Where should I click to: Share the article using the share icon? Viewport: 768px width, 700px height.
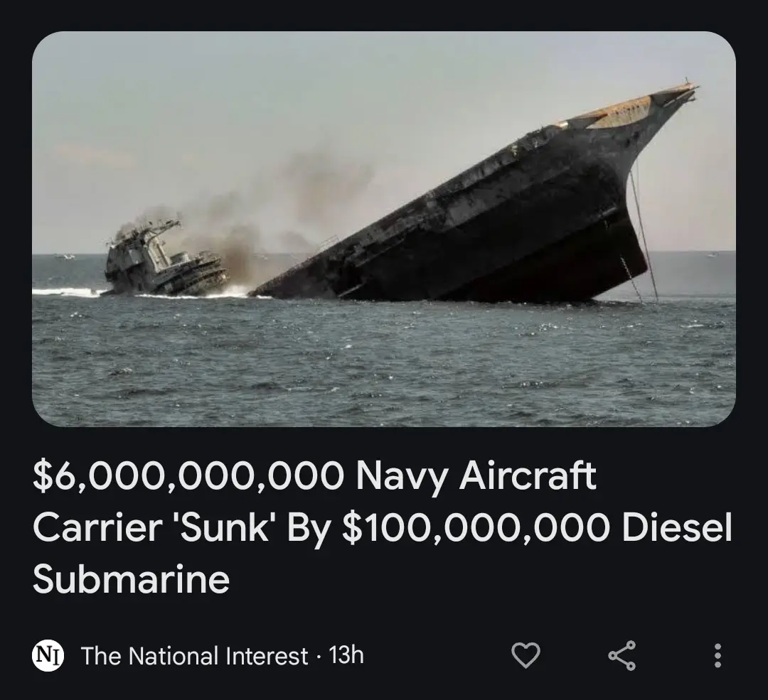click(622, 655)
